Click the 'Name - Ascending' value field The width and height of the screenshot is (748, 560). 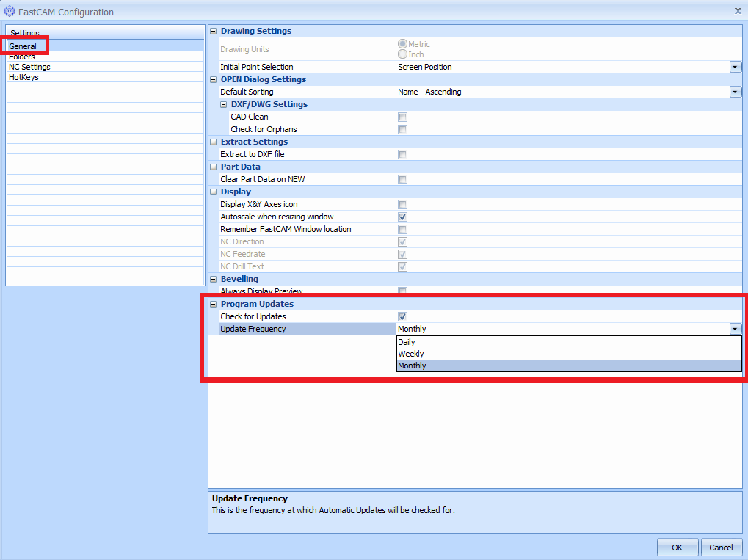click(x=563, y=92)
